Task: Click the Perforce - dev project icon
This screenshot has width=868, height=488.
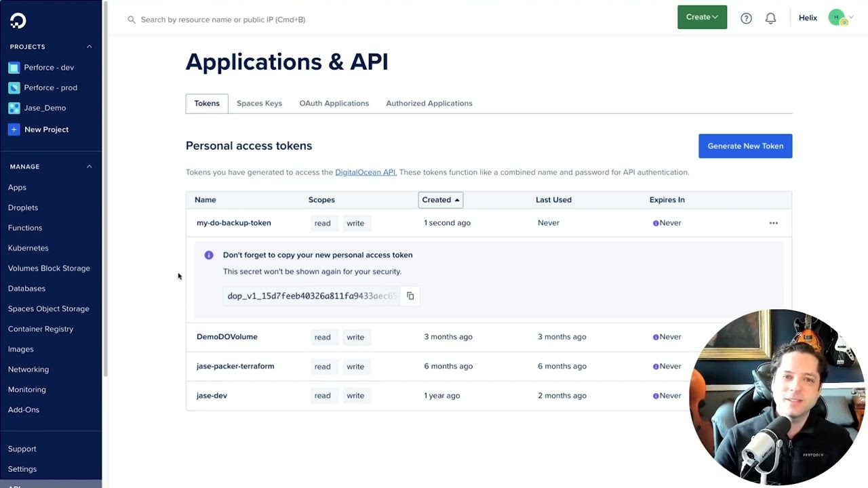Action: 14,68
